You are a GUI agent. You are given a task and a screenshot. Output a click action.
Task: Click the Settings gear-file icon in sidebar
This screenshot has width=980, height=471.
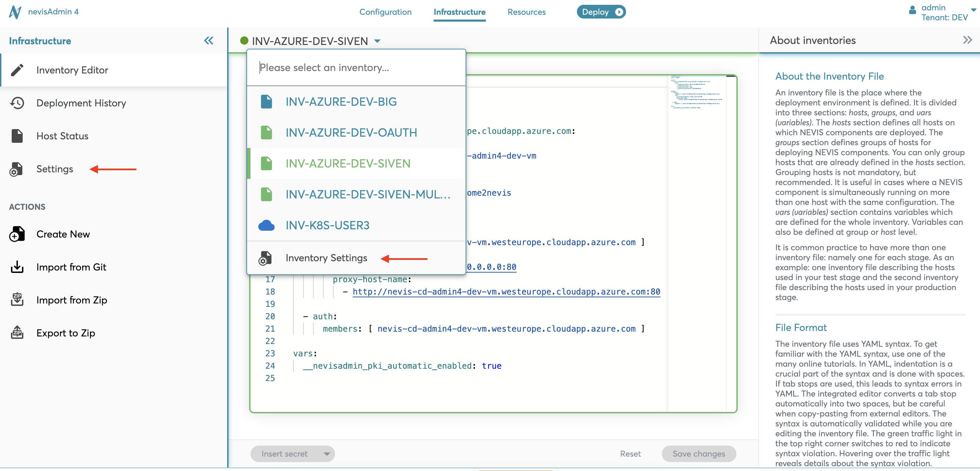[16, 169]
